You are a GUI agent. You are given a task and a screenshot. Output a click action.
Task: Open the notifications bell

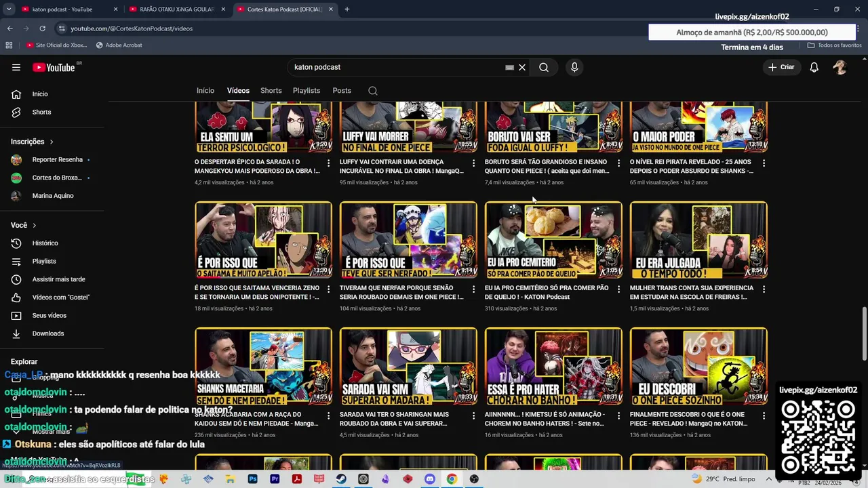pos(814,67)
